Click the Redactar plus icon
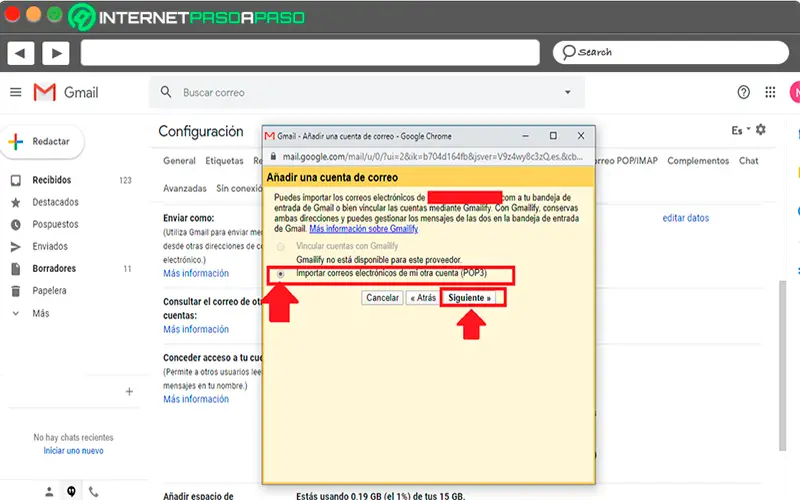This screenshot has height=500, width=800. pos(16,141)
